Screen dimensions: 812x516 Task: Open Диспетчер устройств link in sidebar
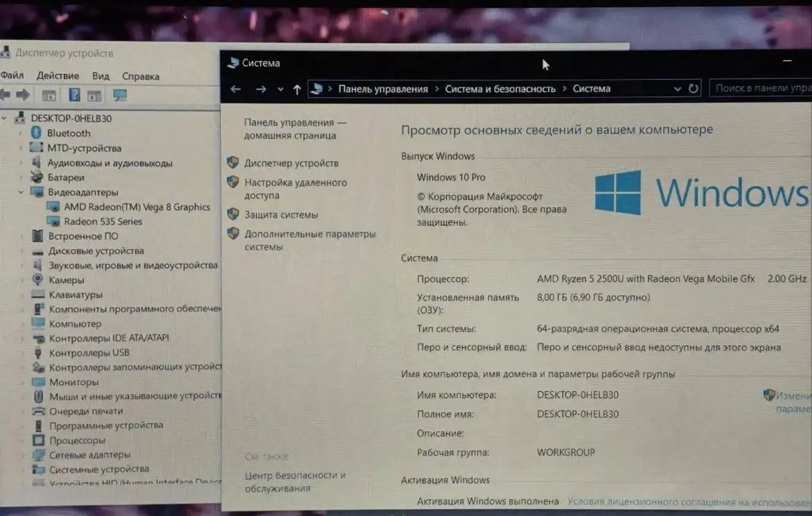pyautogui.click(x=291, y=163)
